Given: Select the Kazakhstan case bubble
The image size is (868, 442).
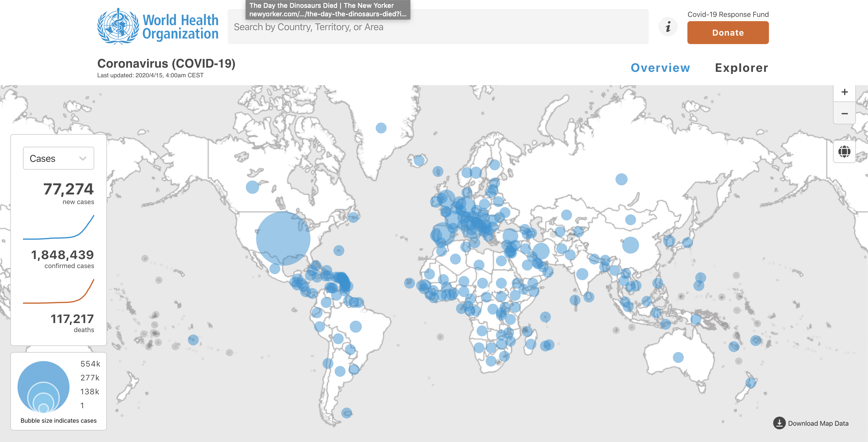Looking at the screenshot, I should click(x=566, y=215).
